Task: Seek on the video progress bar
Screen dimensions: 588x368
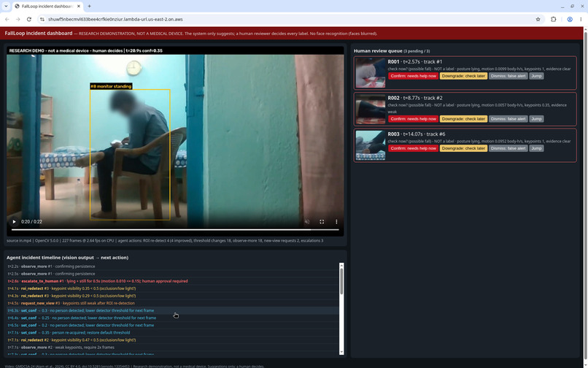Action: coord(175,229)
